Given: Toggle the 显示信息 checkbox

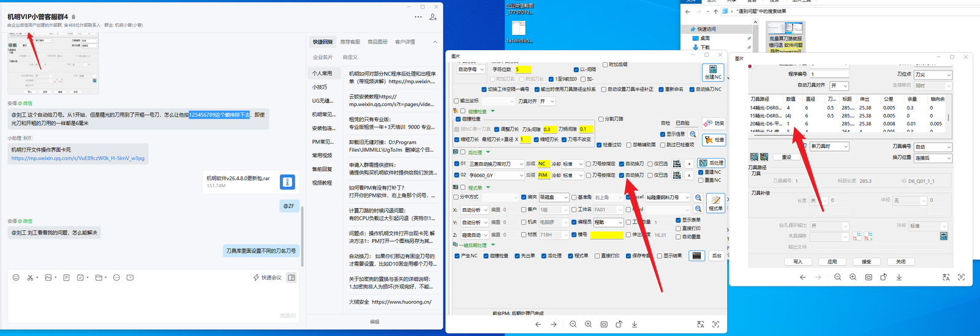Looking at the screenshot, I should tap(663, 134).
